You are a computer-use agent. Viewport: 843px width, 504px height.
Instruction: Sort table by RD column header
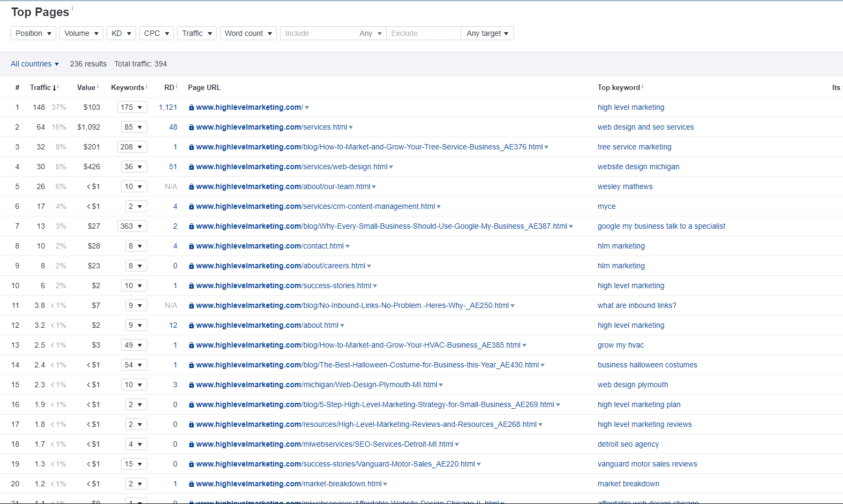pyautogui.click(x=169, y=87)
